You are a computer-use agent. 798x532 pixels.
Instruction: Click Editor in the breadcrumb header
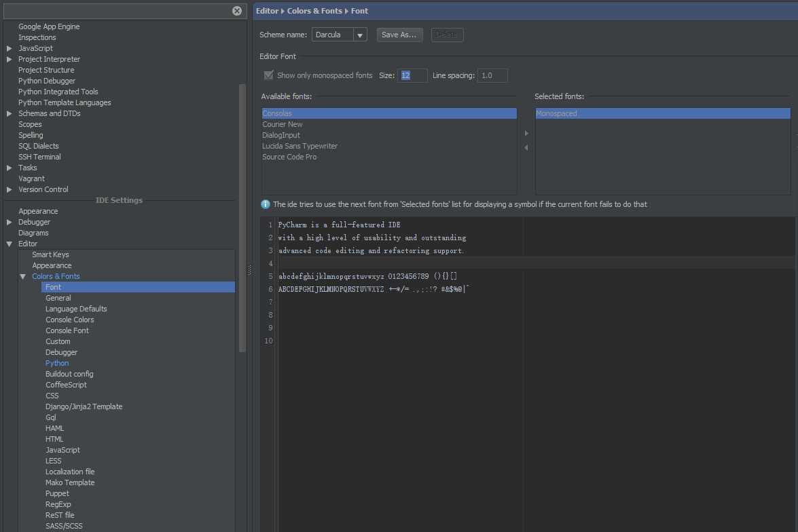click(x=267, y=11)
